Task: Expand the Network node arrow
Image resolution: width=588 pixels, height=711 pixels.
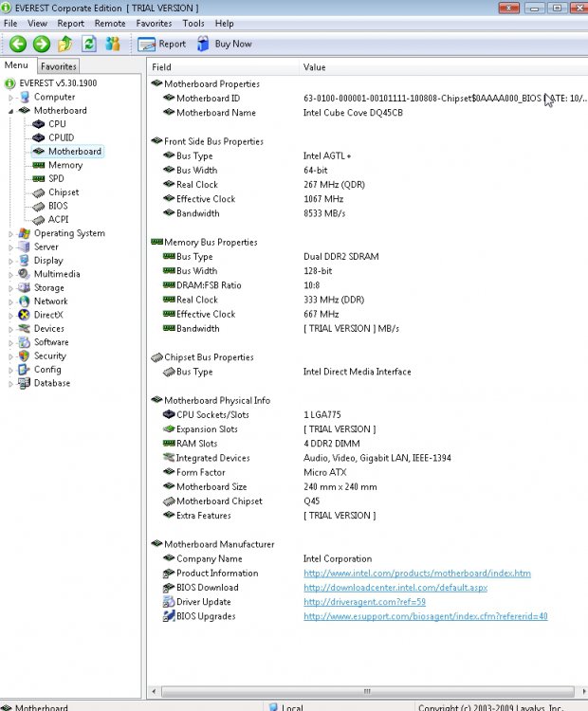Action: (x=10, y=302)
